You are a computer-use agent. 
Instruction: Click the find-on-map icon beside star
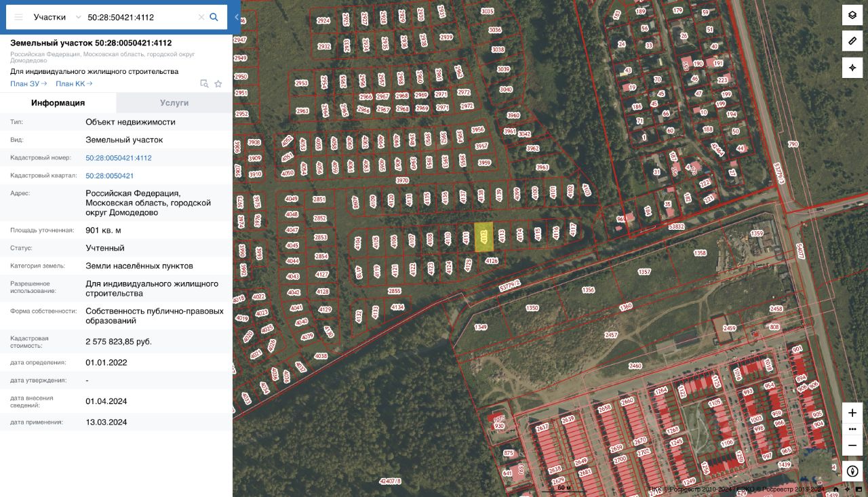[x=204, y=84]
